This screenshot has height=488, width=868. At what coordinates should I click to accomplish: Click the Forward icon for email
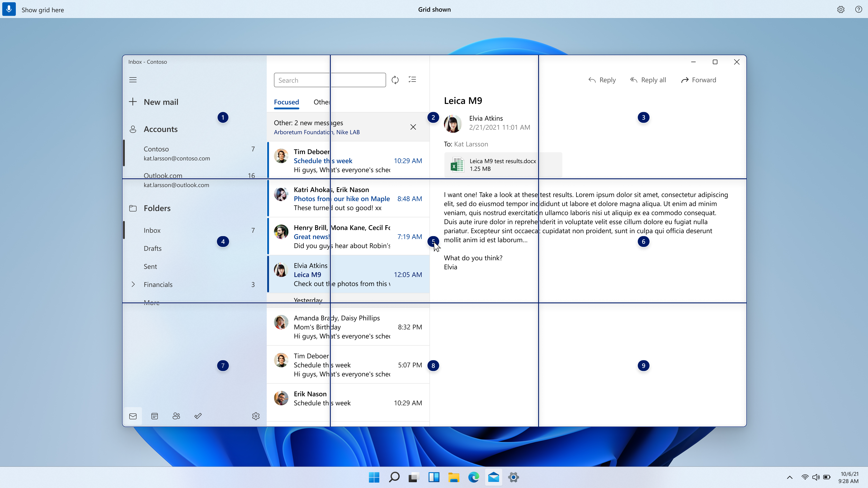[684, 80]
